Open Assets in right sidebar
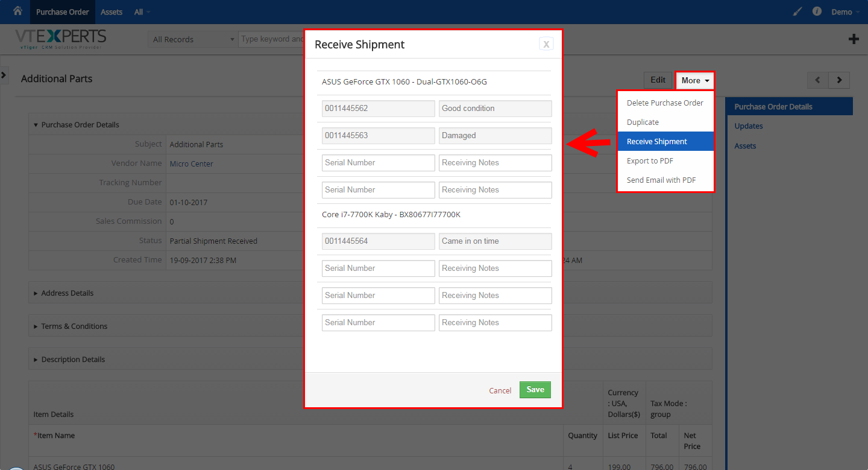The height and width of the screenshot is (470, 868). 745,146
